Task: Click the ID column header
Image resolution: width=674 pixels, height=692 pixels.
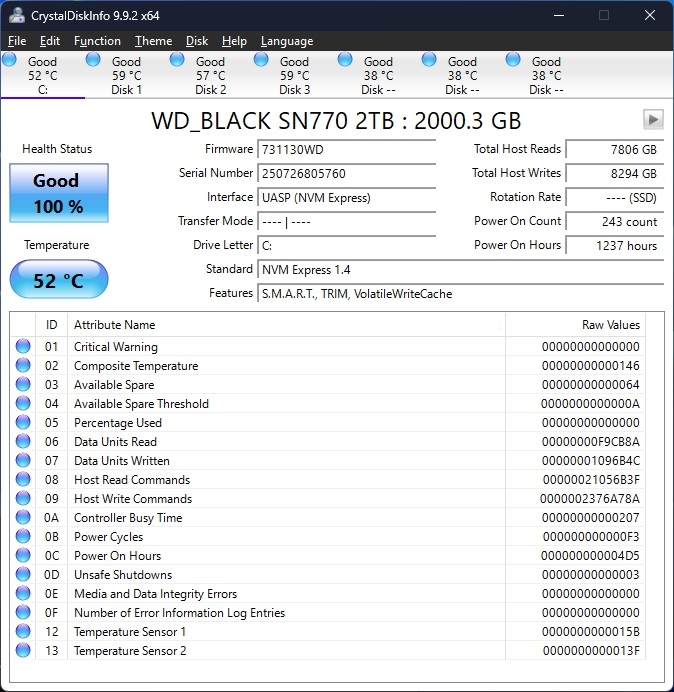Action: pyautogui.click(x=52, y=325)
